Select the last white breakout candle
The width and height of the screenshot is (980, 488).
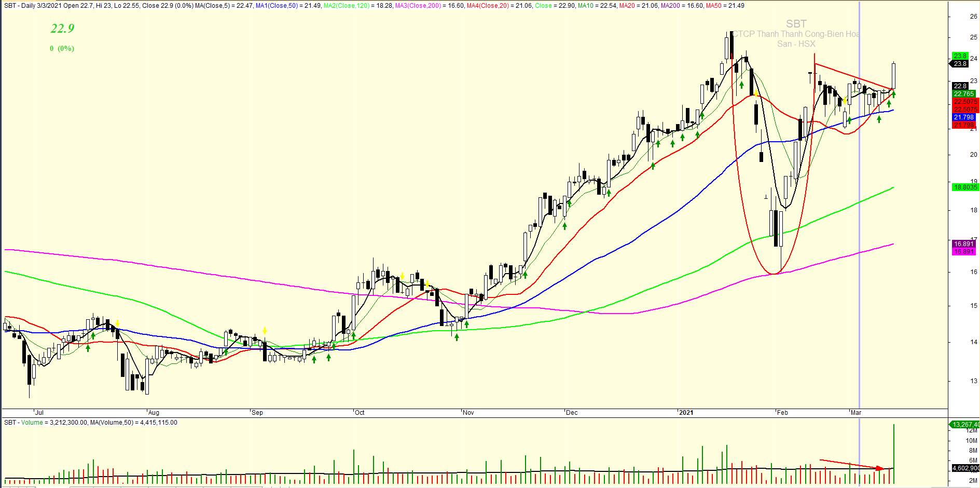coord(893,76)
